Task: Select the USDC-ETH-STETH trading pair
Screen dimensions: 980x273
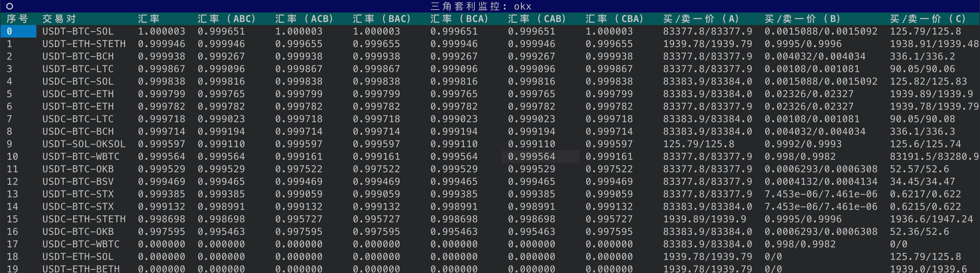Action: click(x=84, y=219)
